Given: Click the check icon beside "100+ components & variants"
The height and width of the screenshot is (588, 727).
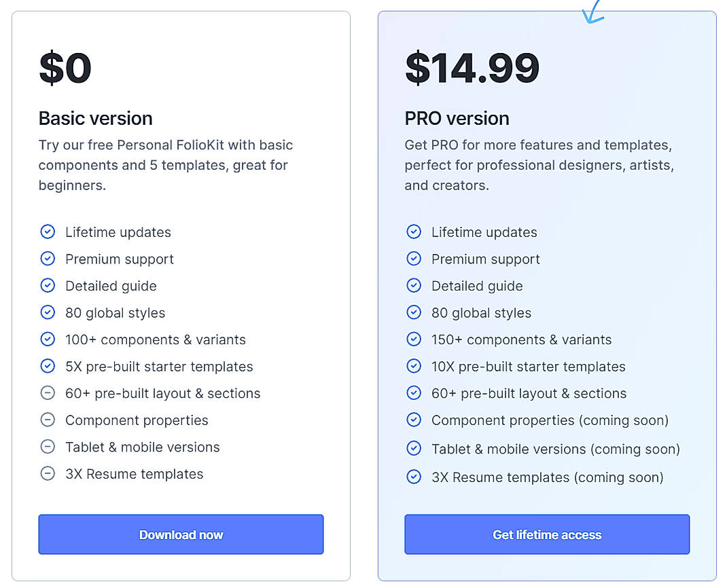Looking at the screenshot, I should click(x=48, y=339).
